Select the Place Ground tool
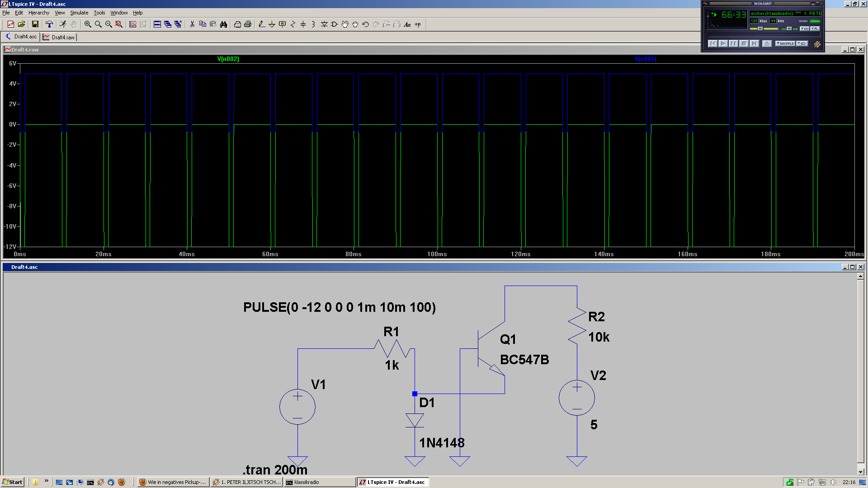This screenshot has width=868, height=488. pyautogui.click(x=272, y=24)
